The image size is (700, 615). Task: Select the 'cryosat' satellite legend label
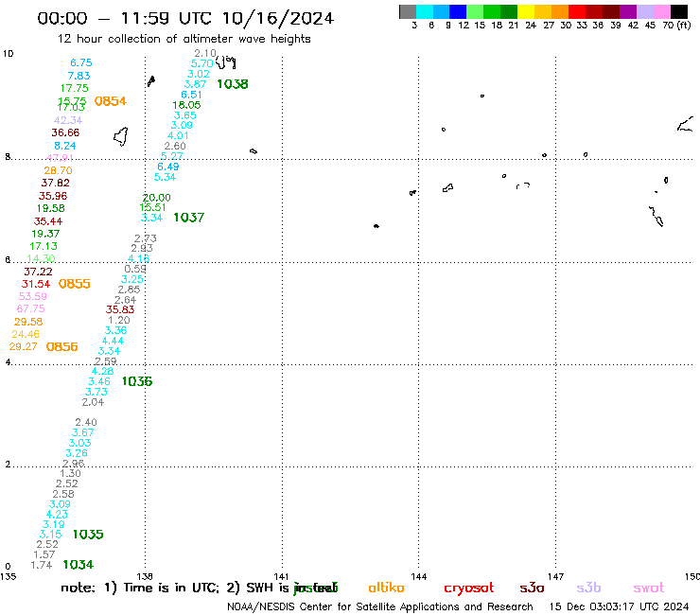pyautogui.click(x=469, y=588)
